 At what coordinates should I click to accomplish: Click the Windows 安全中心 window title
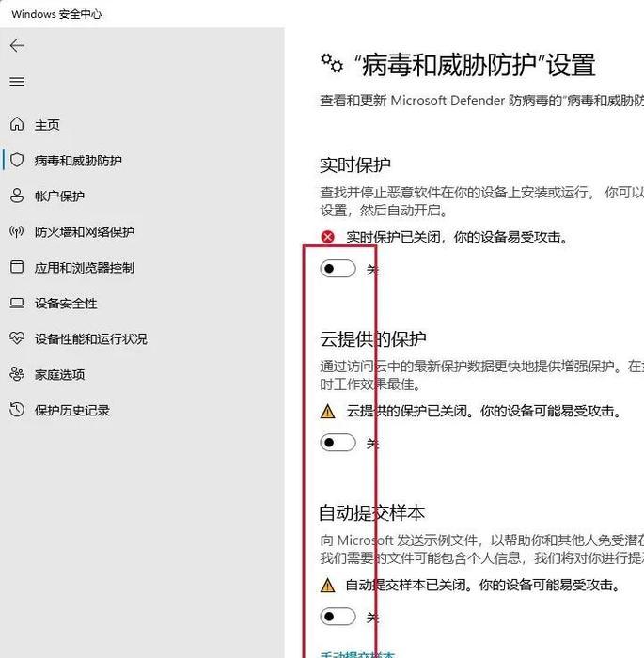click(56, 14)
